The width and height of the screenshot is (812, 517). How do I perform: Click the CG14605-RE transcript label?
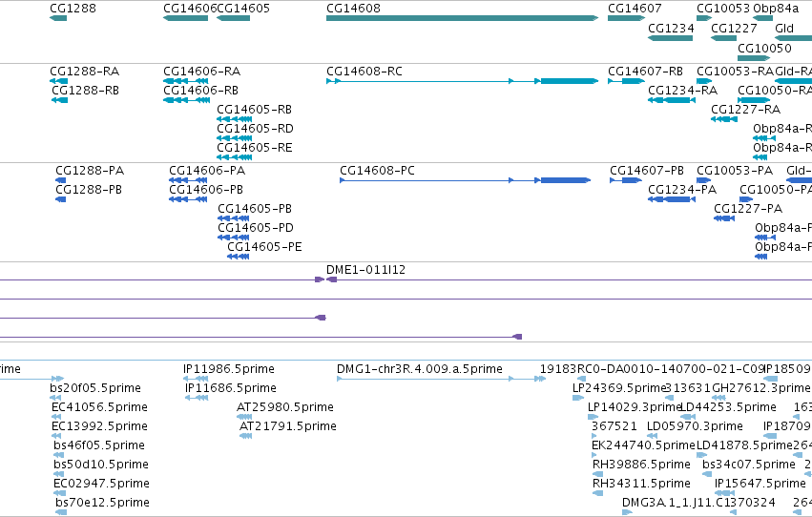(x=254, y=148)
